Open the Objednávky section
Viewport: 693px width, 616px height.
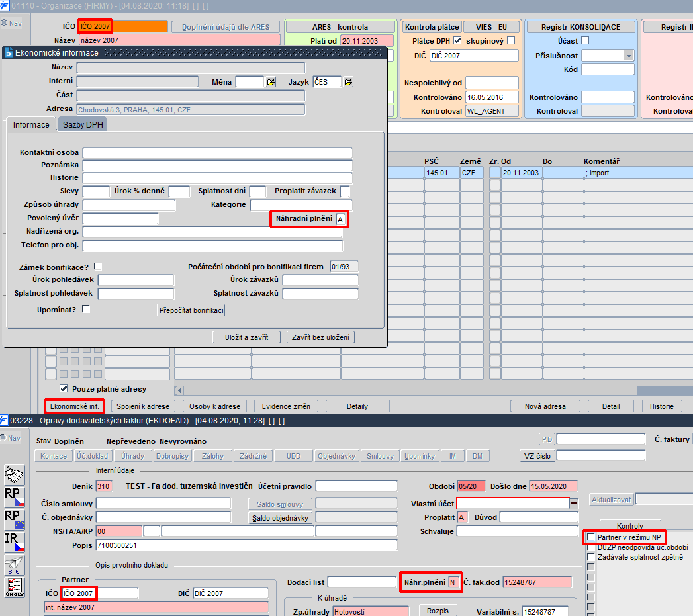pos(336,456)
